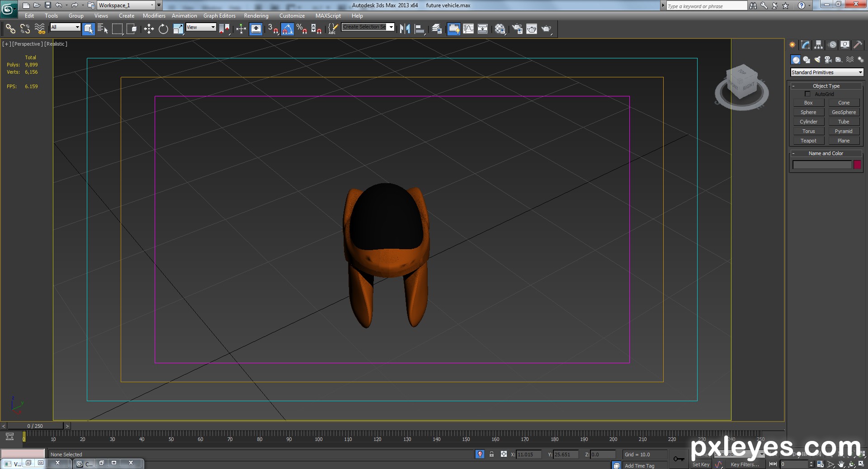
Task: Toggle Keyboard Shortcut Override button
Action: pyautogui.click(x=256, y=29)
